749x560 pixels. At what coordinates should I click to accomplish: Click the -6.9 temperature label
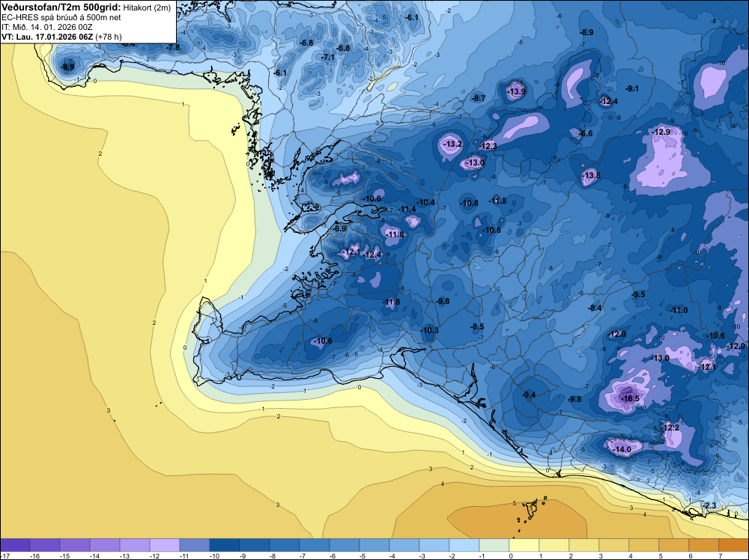coord(339,228)
